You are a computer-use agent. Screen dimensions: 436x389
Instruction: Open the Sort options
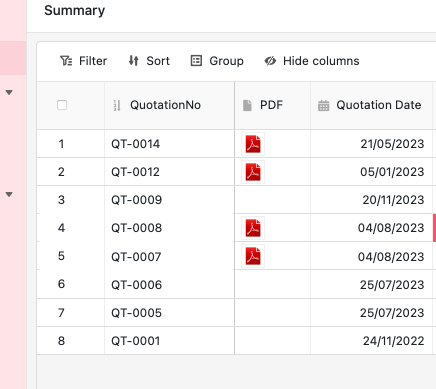click(x=149, y=61)
